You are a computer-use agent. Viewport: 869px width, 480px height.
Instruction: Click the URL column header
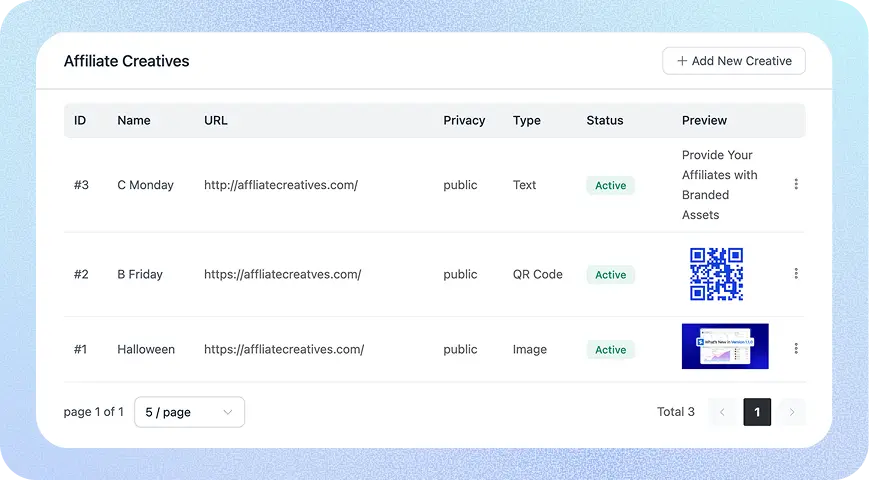coord(216,120)
